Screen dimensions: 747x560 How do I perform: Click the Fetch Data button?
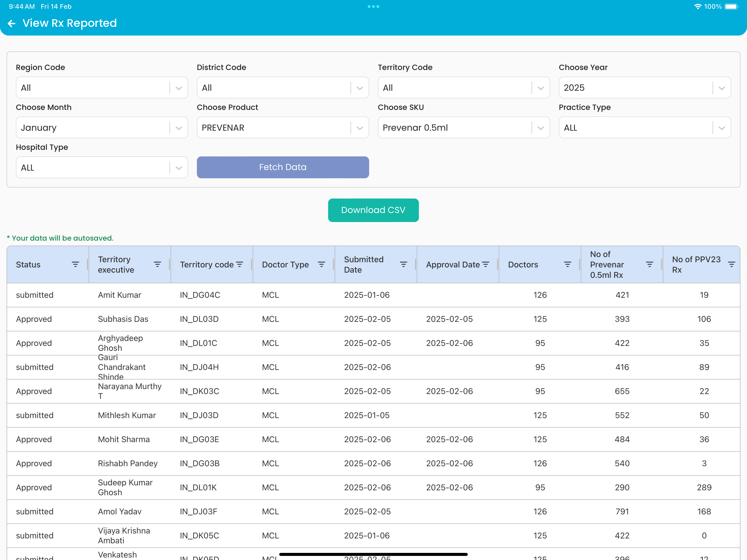[x=283, y=167]
